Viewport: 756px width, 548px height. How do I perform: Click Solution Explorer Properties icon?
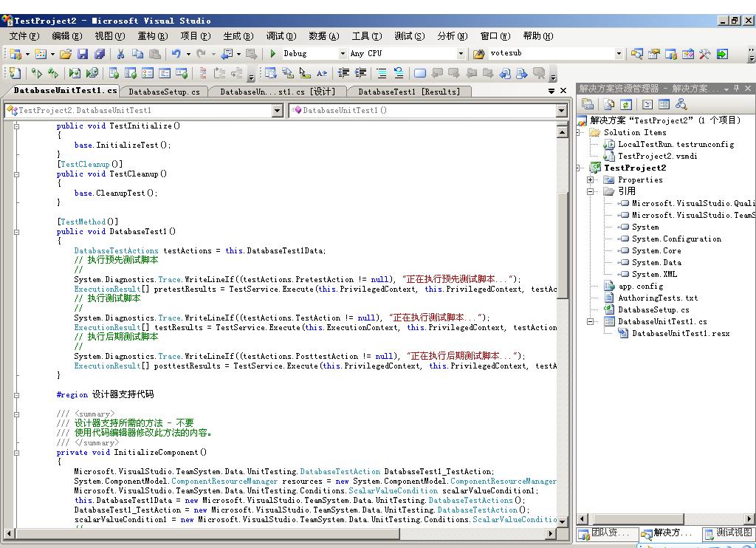coord(587,104)
